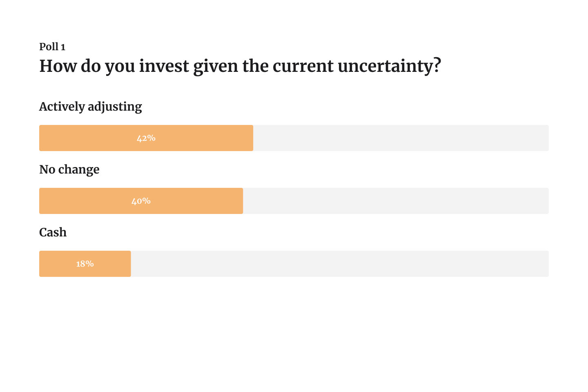
Task: Click the poll question heading
Action: click(x=240, y=66)
